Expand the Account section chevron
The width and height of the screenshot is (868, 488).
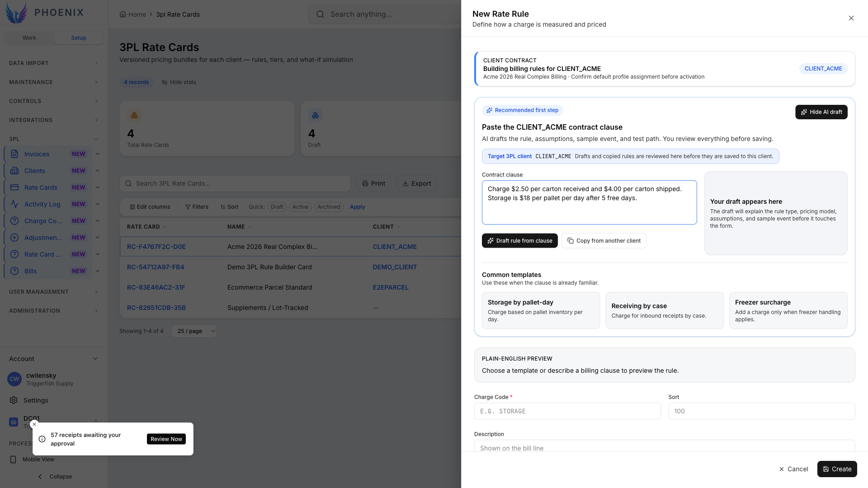point(95,359)
